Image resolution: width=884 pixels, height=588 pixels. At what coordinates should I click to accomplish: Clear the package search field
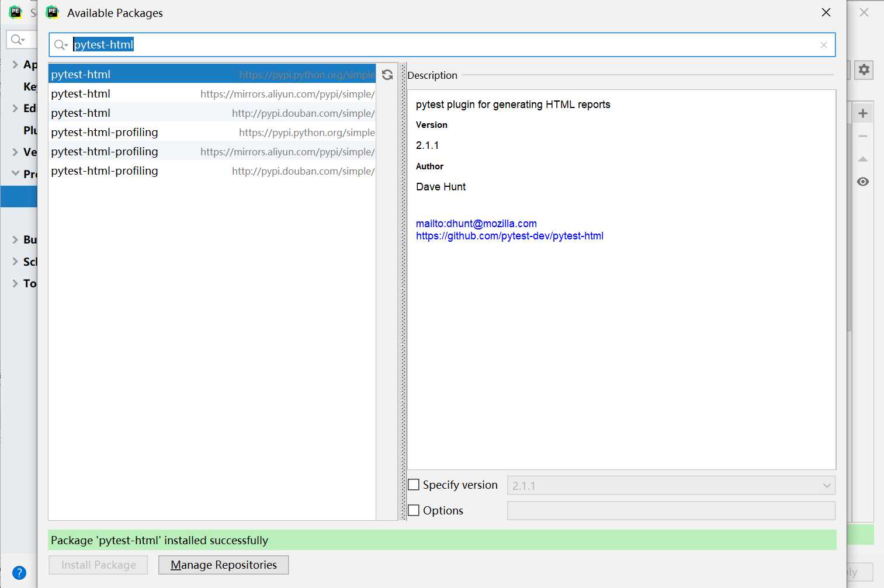click(x=823, y=45)
